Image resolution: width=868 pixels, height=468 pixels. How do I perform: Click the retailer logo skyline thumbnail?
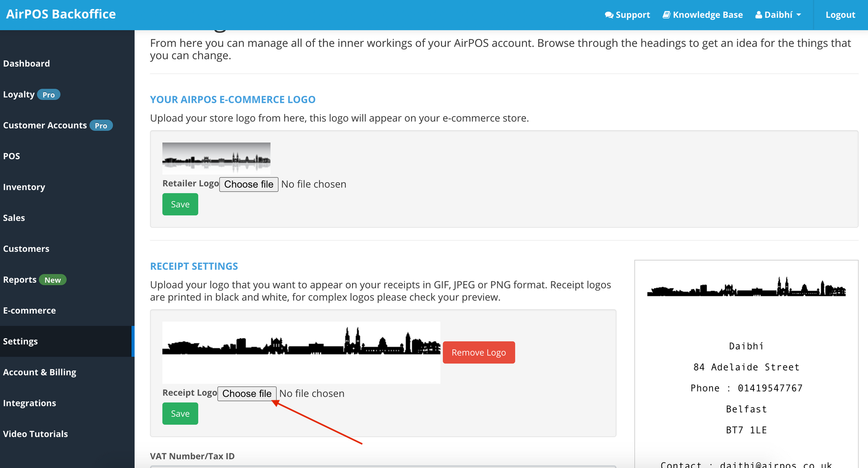(x=216, y=158)
